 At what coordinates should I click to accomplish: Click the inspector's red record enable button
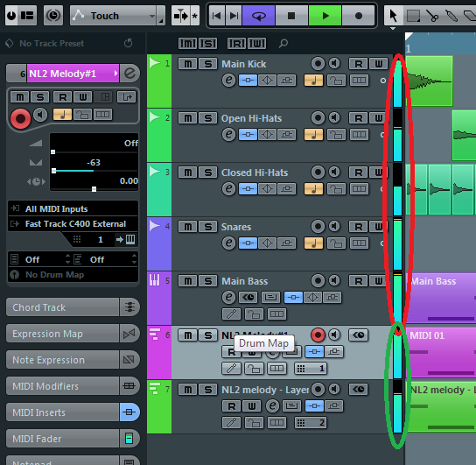click(x=20, y=118)
